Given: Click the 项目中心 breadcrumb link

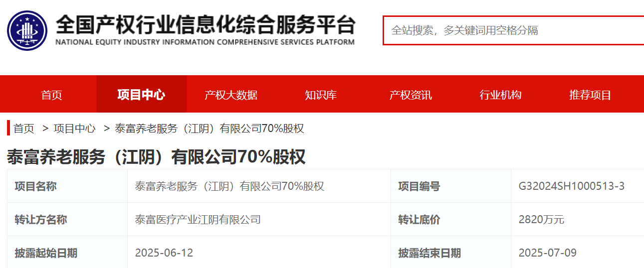Looking at the screenshot, I should 74,129.
